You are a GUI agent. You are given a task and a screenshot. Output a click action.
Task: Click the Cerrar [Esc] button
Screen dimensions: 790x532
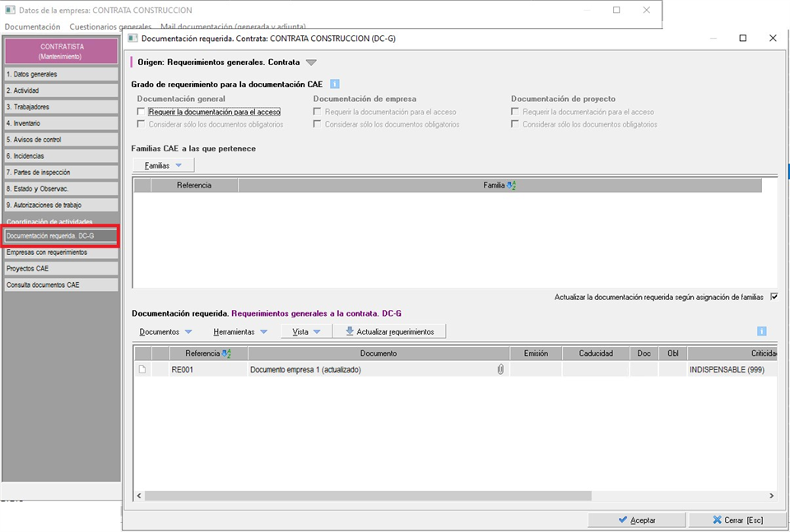(737, 520)
